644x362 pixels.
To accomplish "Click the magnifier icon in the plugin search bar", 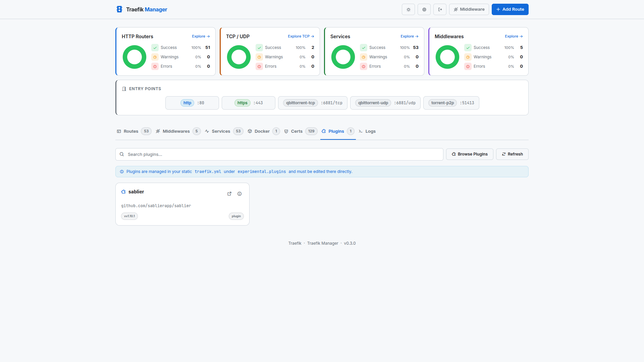I will point(122,154).
